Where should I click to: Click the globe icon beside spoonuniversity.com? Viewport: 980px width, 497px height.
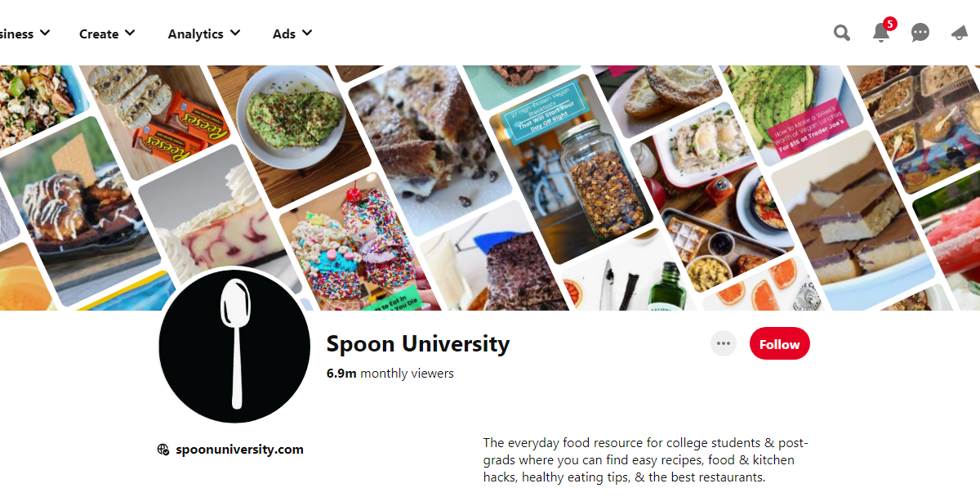tap(163, 450)
